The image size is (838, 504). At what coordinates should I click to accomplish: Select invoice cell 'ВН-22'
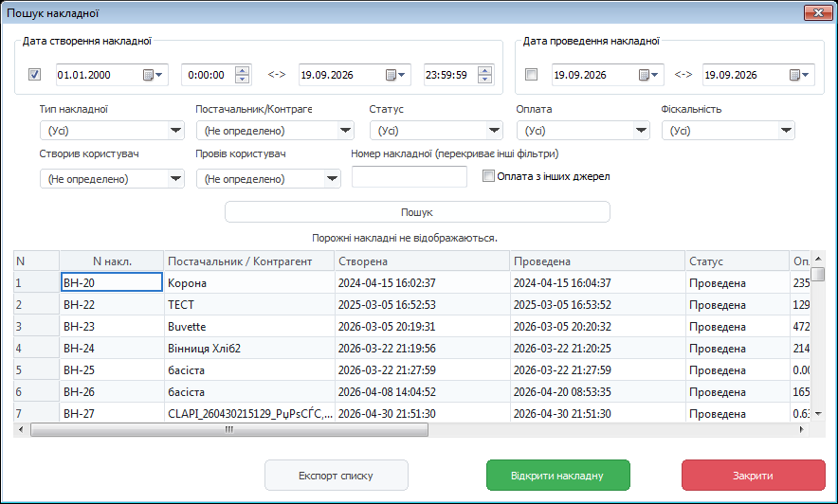click(112, 304)
